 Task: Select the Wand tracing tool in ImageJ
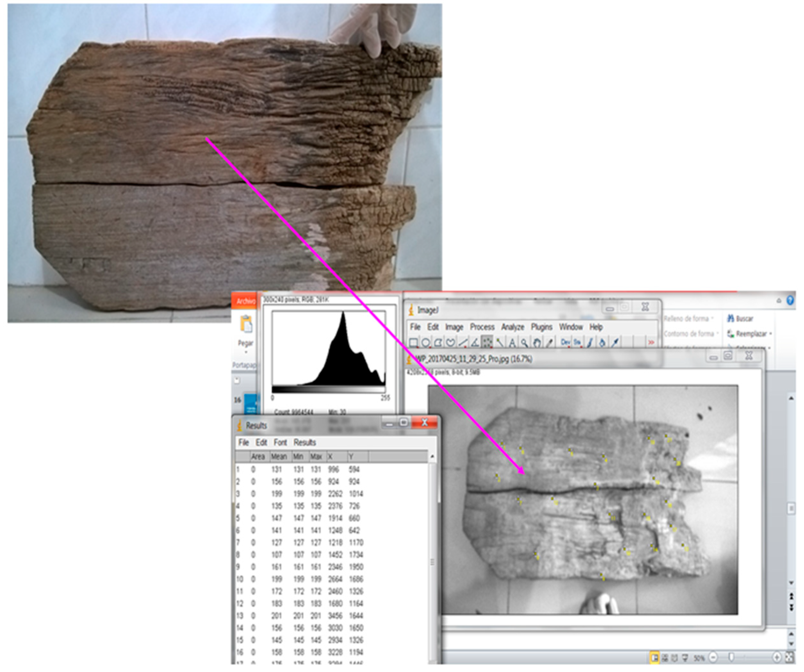pos(500,342)
